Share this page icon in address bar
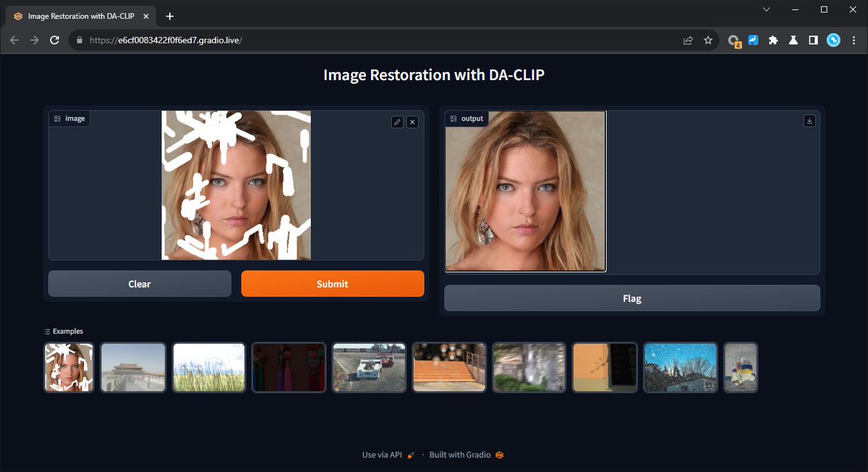This screenshot has height=472, width=868. tap(688, 40)
